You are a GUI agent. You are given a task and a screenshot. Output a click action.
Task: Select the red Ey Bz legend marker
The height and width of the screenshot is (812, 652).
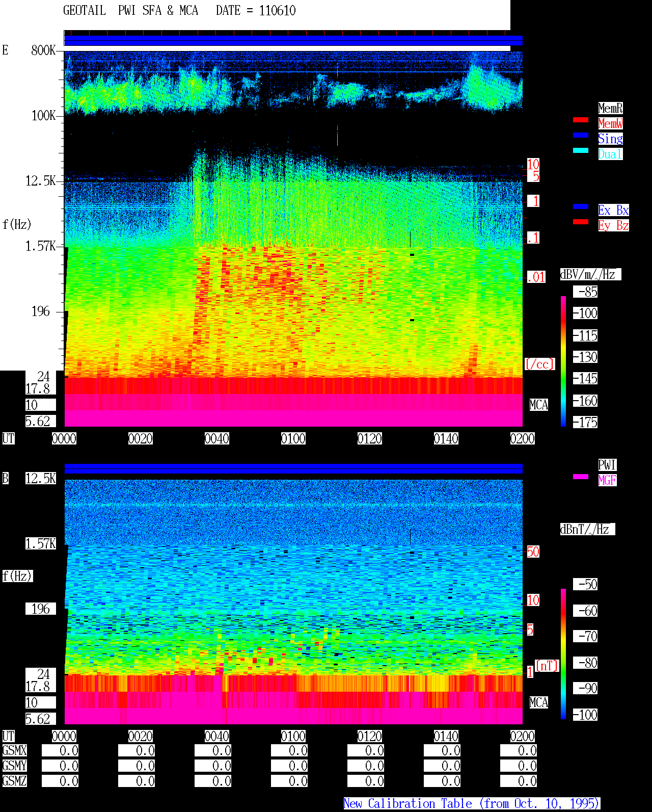(581, 222)
